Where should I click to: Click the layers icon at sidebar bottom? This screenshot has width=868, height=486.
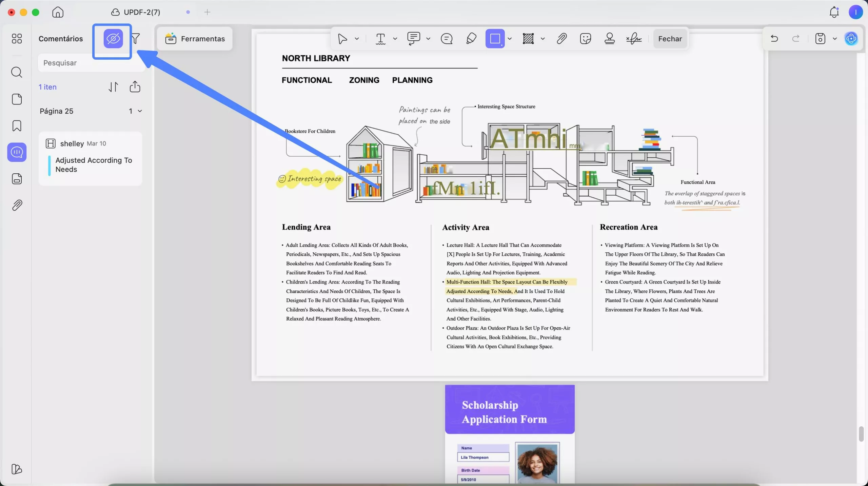click(x=17, y=469)
